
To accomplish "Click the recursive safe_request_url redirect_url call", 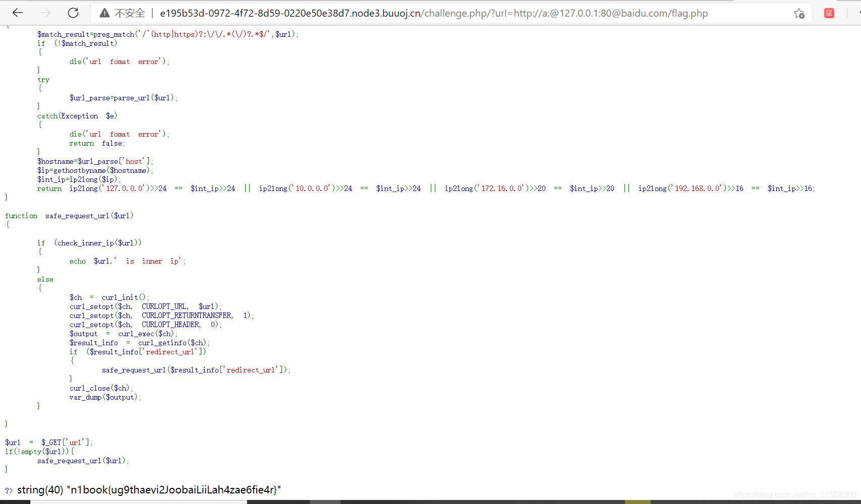I will click(x=196, y=370).
